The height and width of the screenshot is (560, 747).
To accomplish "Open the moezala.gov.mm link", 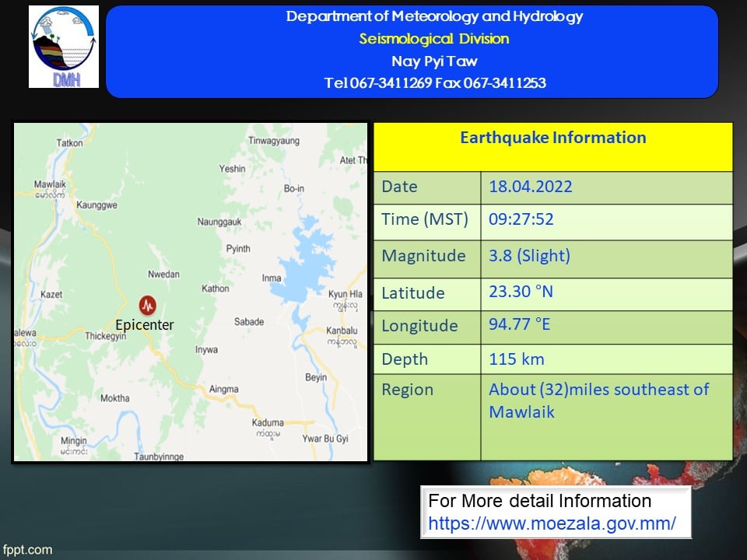I will pos(552,523).
